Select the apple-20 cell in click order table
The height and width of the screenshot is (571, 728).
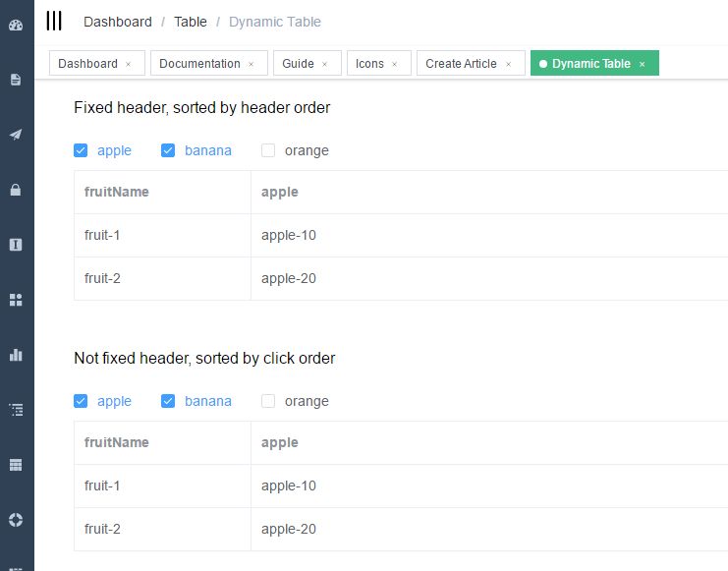(x=489, y=529)
